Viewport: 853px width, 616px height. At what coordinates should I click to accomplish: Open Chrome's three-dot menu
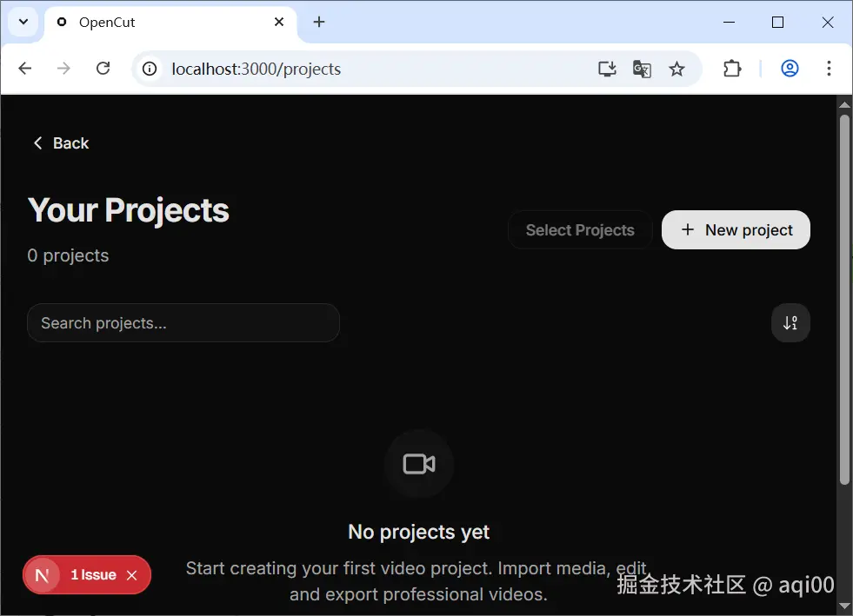pos(828,68)
